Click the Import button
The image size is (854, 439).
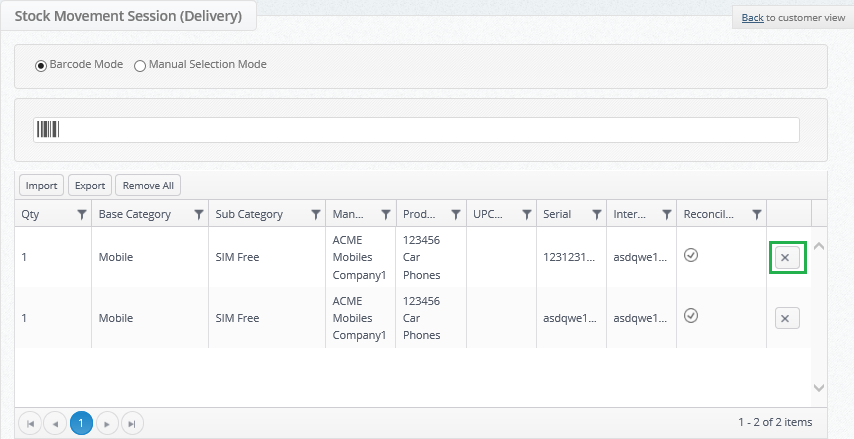tap(41, 185)
